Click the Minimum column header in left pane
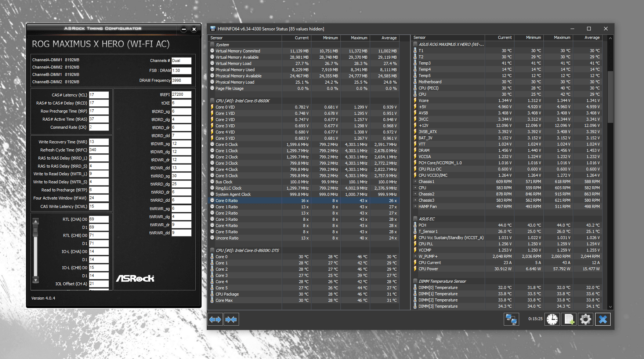This screenshot has height=359, width=644. tap(326, 38)
